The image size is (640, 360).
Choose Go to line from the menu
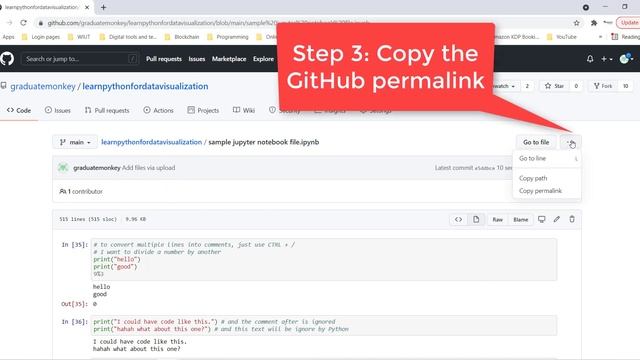coord(547,158)
